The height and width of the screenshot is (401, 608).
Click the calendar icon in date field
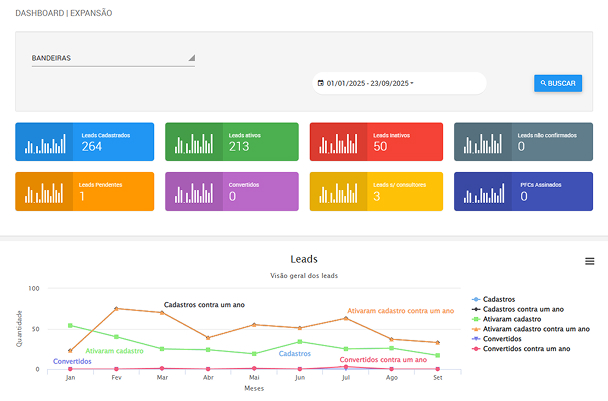click(320, 83)
